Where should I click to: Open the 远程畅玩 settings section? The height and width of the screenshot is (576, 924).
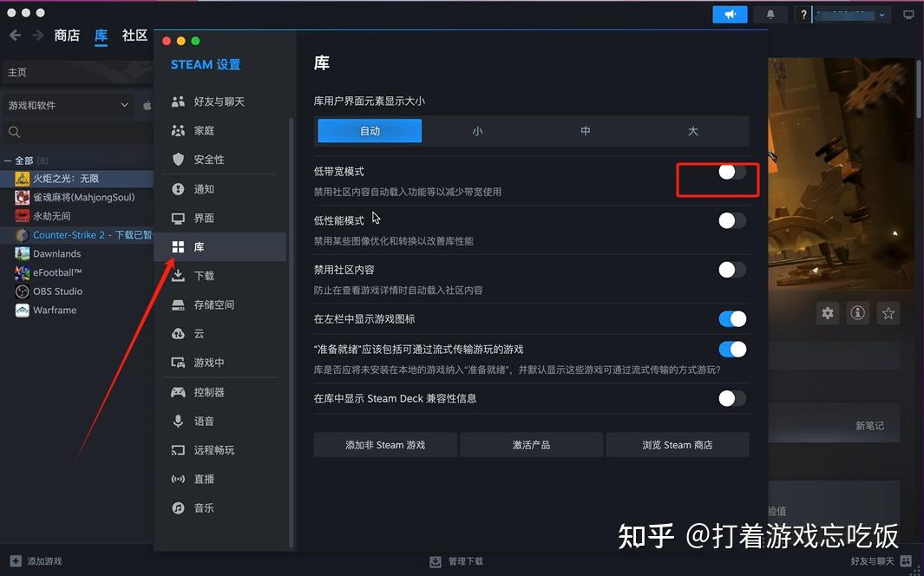pyautogui.click(x=215, y=450)
